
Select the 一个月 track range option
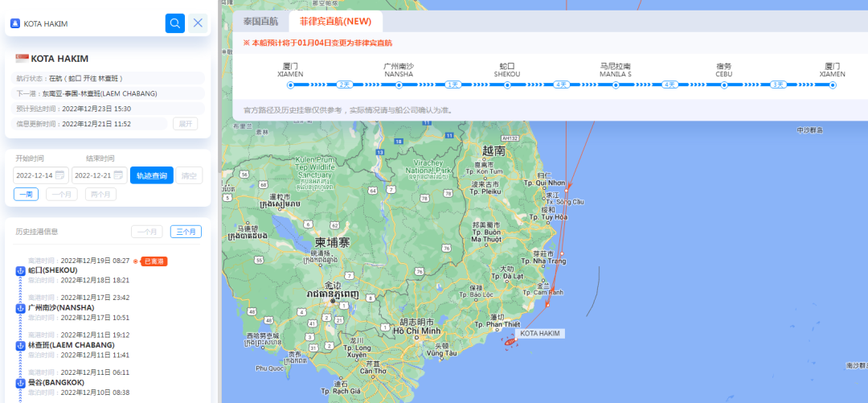62,194
